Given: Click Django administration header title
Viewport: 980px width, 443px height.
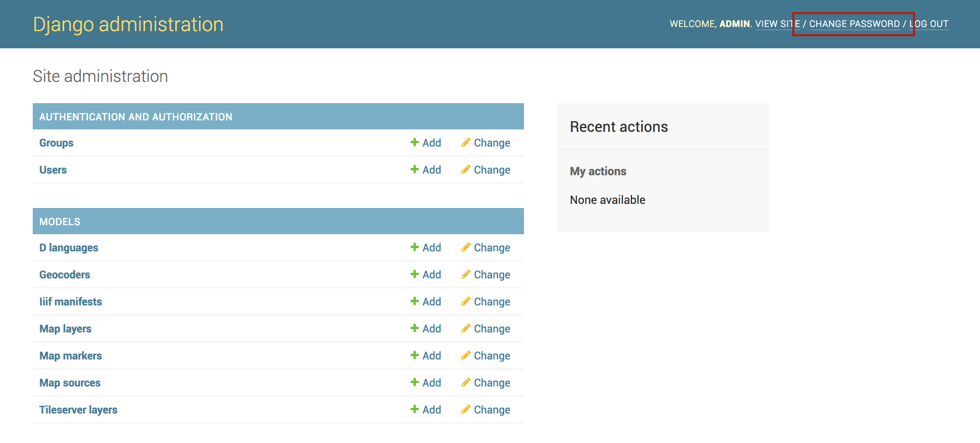Looking at the screenshot, I should 128,24.
